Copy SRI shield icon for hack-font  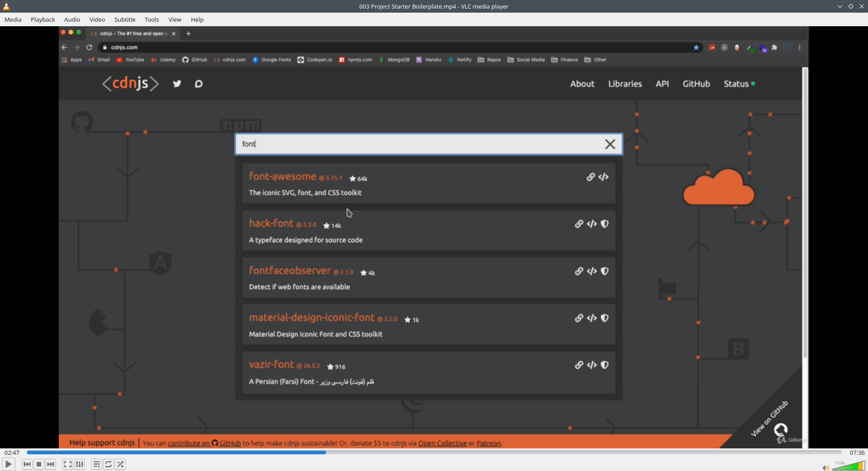pyautogui.click(x=604, y=224)
